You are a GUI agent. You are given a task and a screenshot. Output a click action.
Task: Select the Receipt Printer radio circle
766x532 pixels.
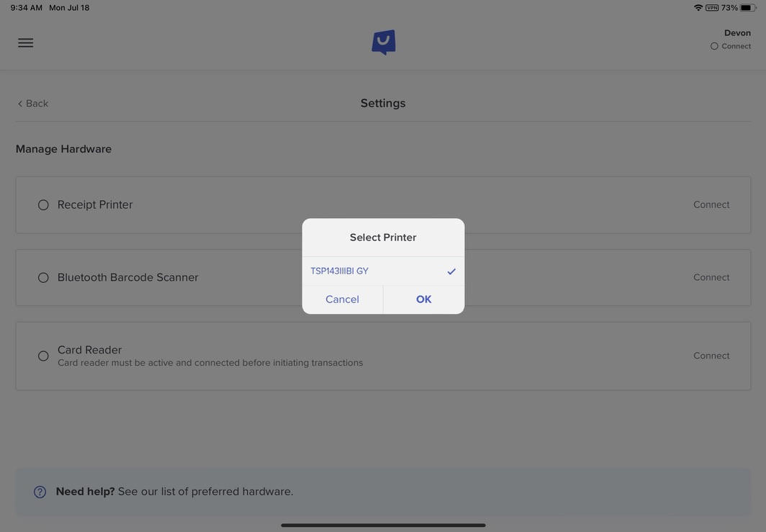(43, 205)
